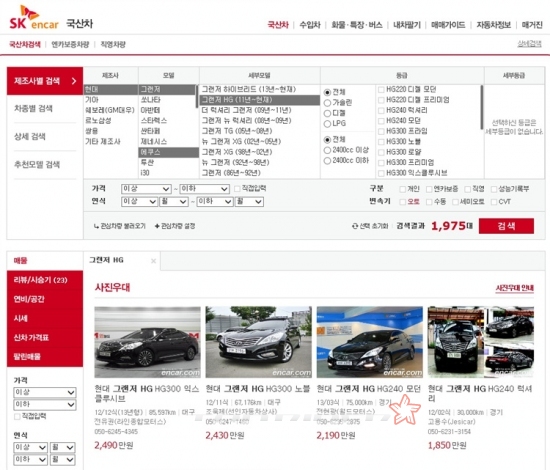
Task: Click the 관심차량 설정 plus icon
Action: click(x=157, y=226)
